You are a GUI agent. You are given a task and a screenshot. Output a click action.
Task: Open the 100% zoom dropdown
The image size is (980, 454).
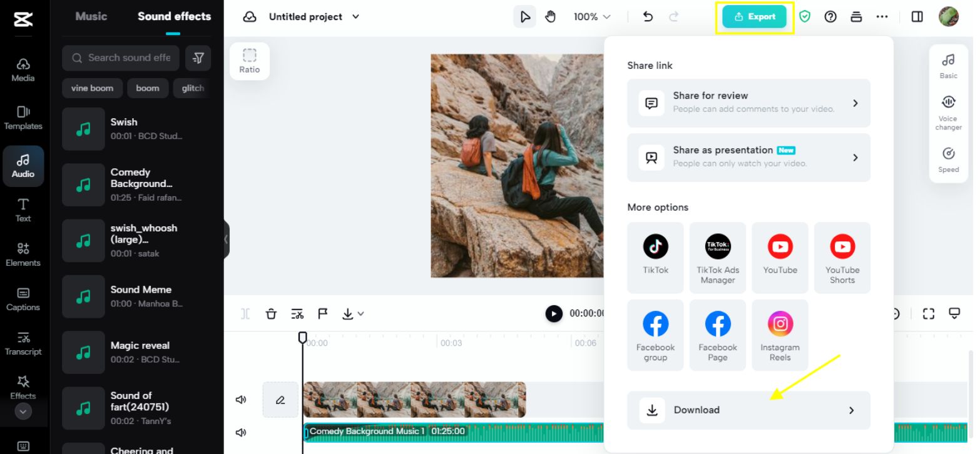(x=592, y=17)
